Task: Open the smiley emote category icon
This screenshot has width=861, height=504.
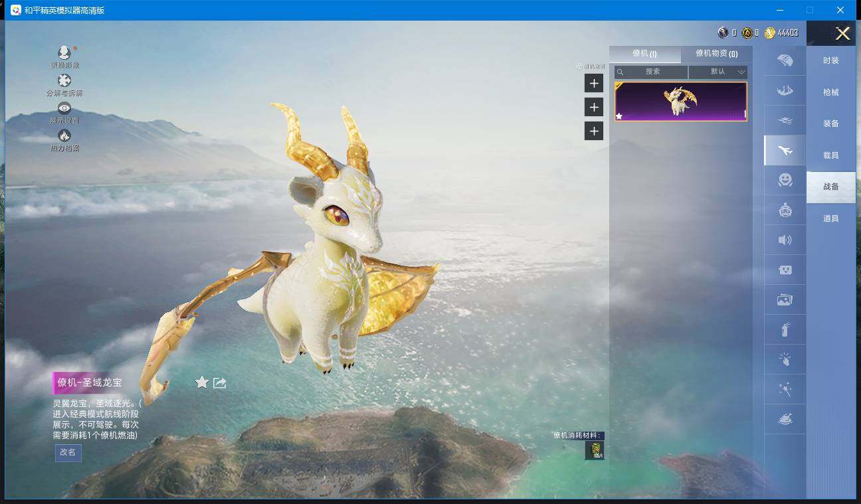Action: coord(785,180)
